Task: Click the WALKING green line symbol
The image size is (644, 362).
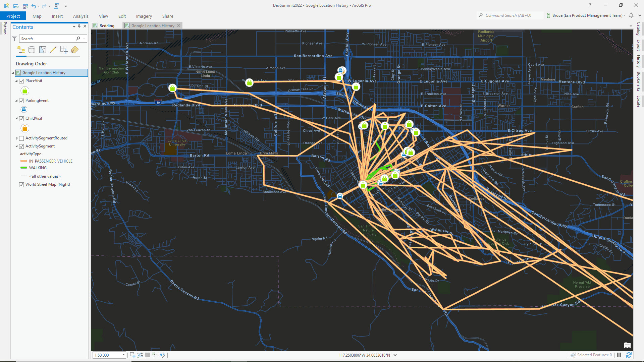Action: coord(23,168)
